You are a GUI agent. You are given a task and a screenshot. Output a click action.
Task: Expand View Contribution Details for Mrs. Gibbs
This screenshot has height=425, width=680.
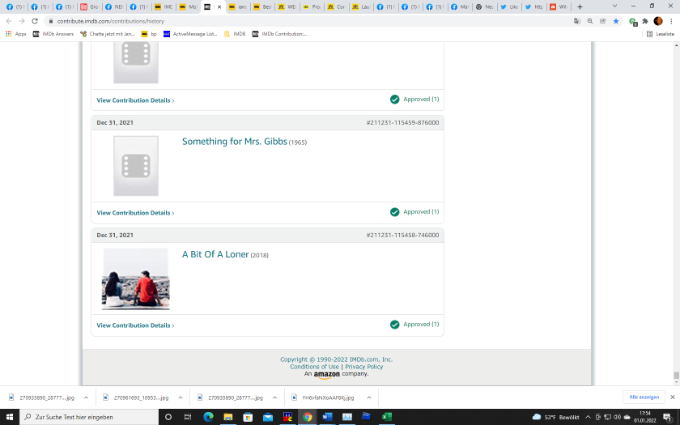[x=135, y=212]
